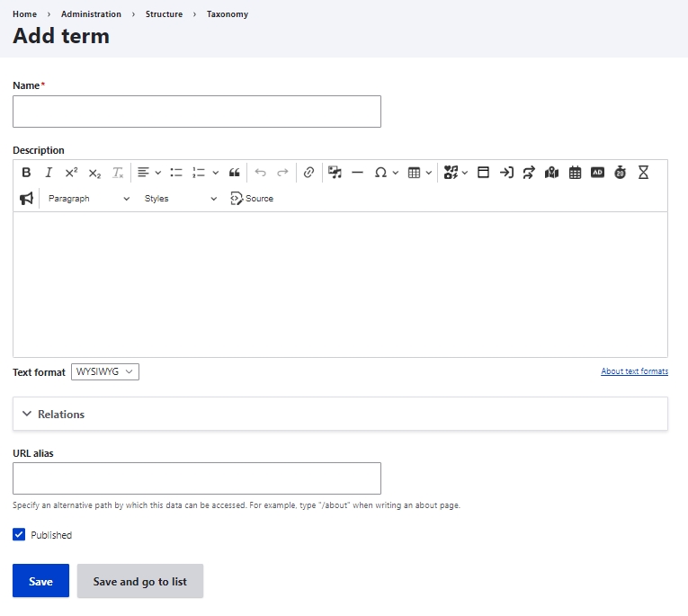Open the Styles dropdown

pos(181,199)
